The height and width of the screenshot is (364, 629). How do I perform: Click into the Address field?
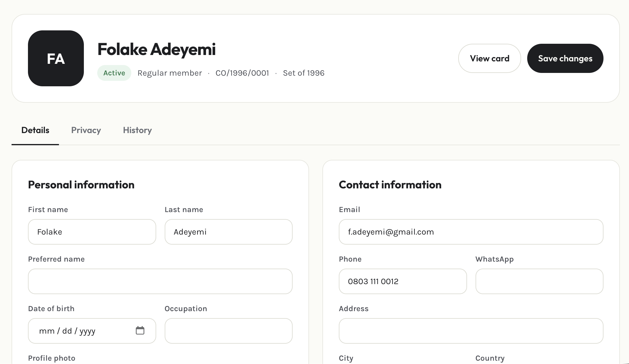[x=471, y=331]
